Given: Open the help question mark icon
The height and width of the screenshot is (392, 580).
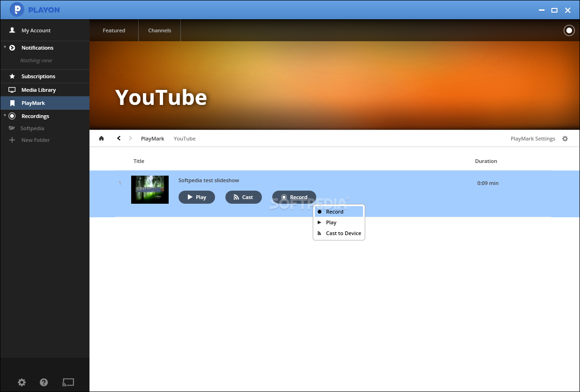Looking at the screenshot, I should (44, 382).
